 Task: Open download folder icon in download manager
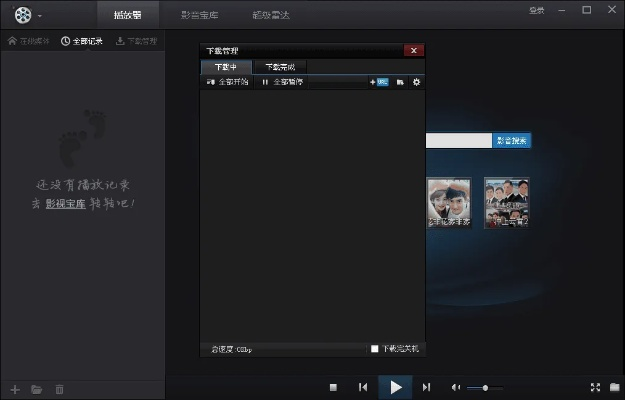click(400, 82)
